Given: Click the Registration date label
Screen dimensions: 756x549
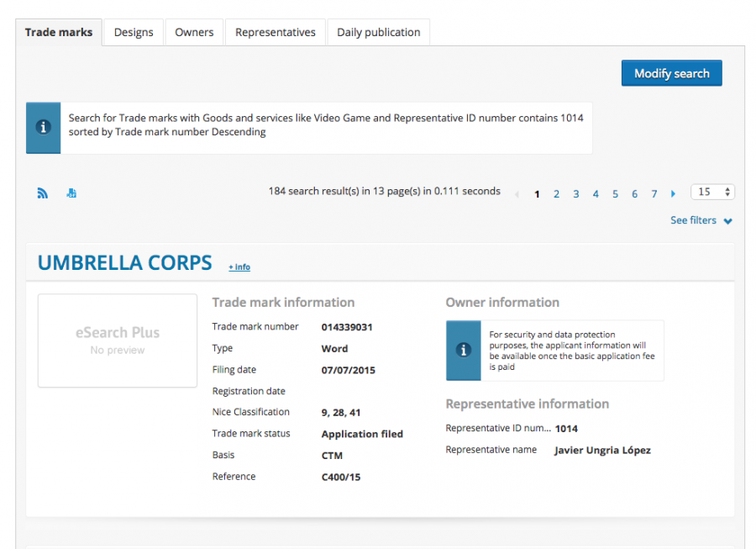Looking at the screenshot, I should point(249,391).
